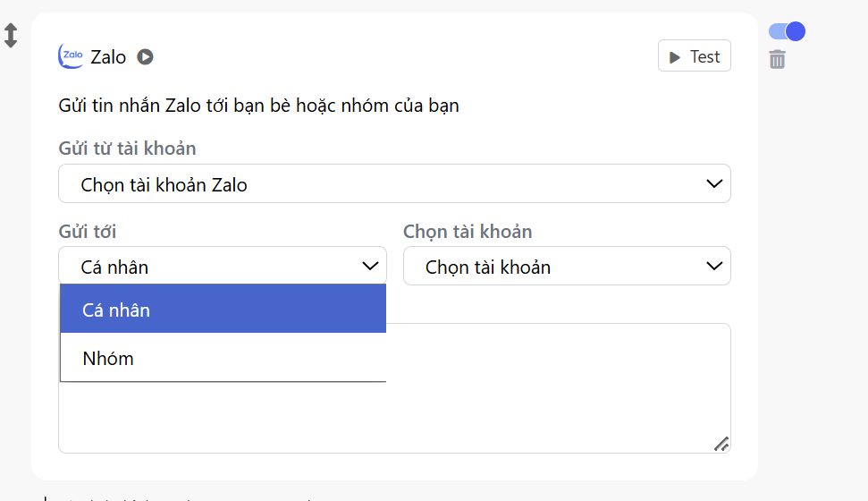This screenshot has width=868, height=501.
Task: Click the 'Gửi từ tài khoản' label
Action: [127, 149]
